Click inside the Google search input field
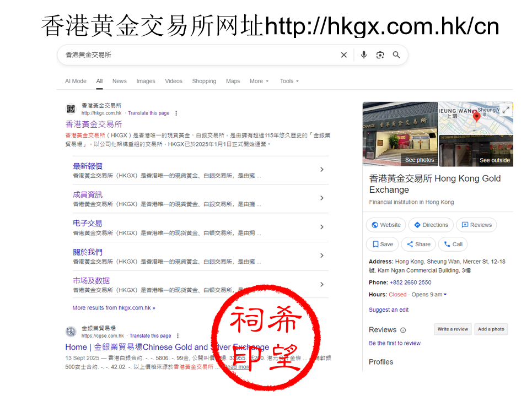The width and height of the screenshot is (532, 396). [198, 55]
